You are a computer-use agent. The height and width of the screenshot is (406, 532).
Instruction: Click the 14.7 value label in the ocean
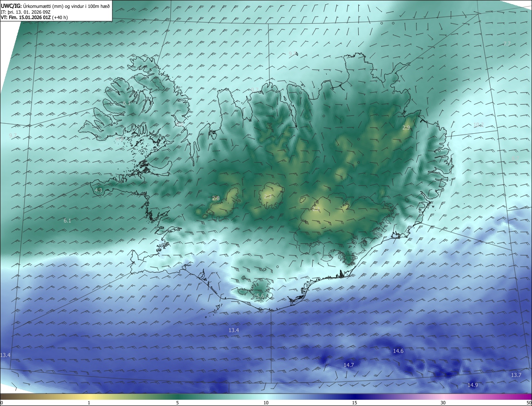pos(349,365)
